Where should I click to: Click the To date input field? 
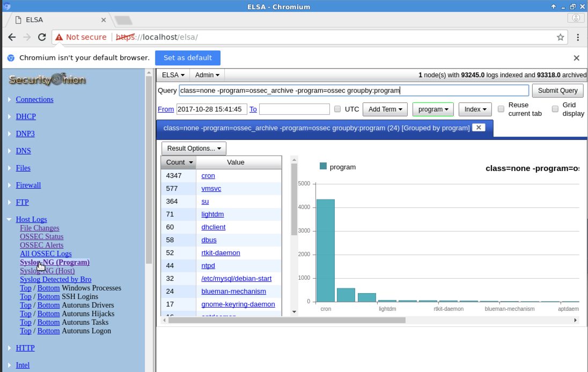tap(294, 109)
